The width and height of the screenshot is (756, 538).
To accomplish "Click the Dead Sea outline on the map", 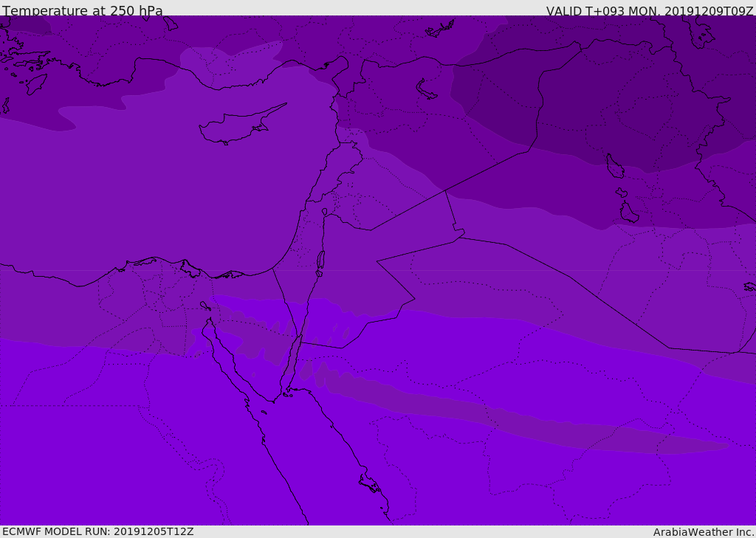I will [x=320, y=263].
